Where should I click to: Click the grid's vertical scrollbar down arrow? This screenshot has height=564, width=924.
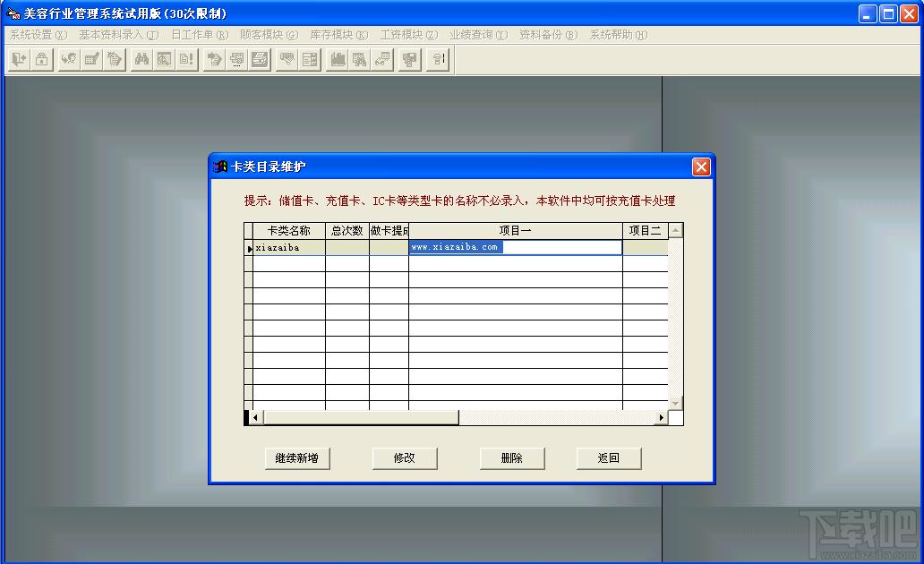675,403
